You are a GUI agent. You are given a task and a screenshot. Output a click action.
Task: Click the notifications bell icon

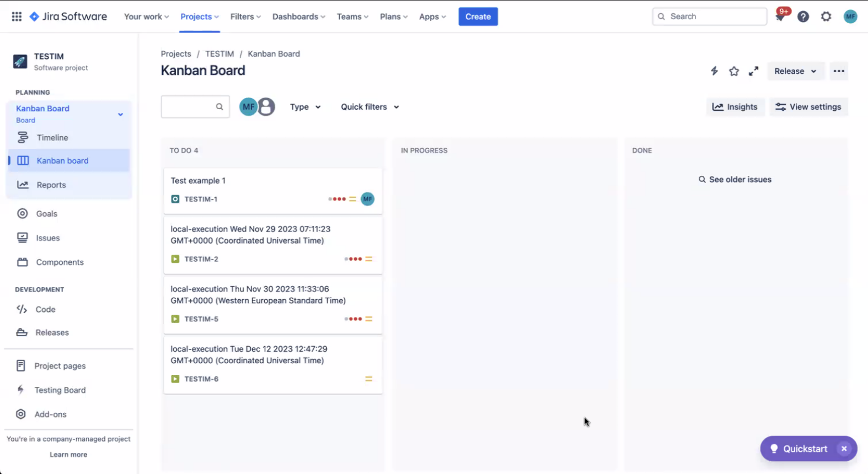click(x=780, y=17)
